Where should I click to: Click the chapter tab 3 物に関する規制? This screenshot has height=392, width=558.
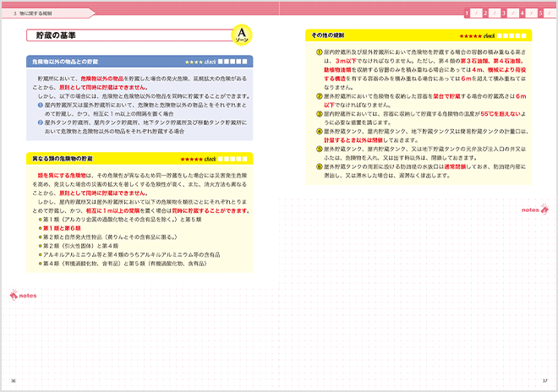[x=34, y=14]
